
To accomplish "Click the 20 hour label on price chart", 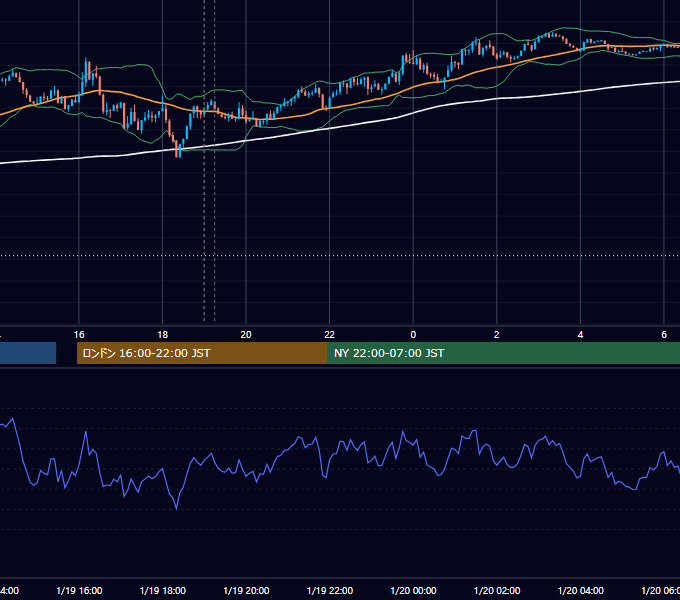I will coord(246,335).
